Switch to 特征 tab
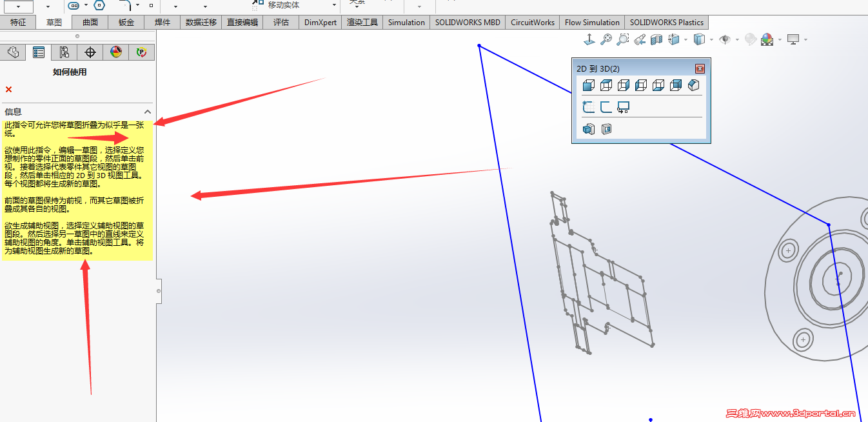This screenshot has width=868, height=422. click(x=18, y=22)
